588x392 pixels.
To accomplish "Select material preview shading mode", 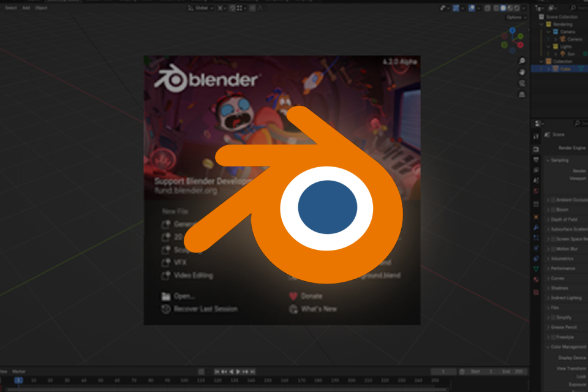I will point(510,8).
